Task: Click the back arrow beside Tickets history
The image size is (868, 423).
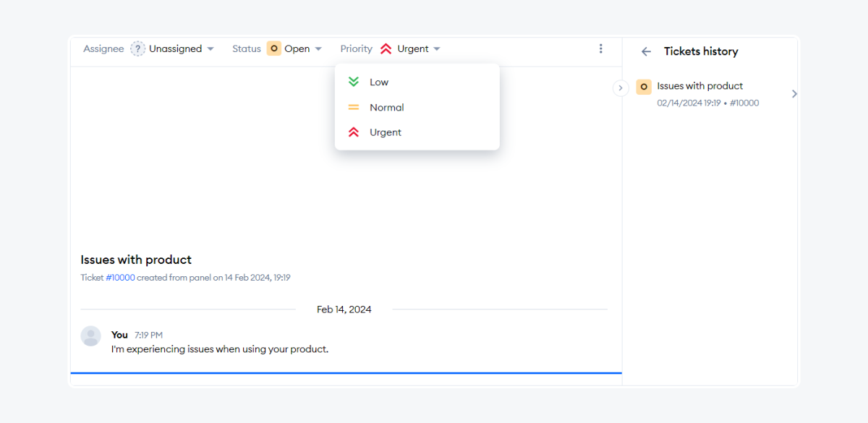Action: (x=646, y=51)
